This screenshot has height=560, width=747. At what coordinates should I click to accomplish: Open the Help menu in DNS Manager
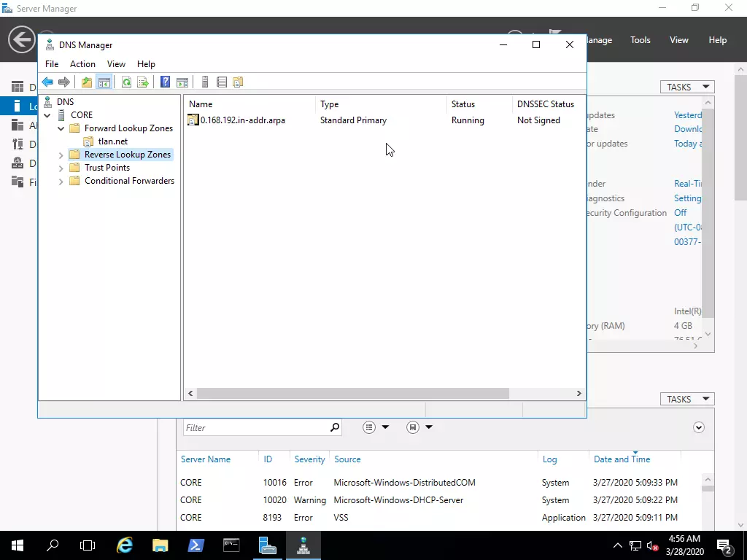pos(146,64)
